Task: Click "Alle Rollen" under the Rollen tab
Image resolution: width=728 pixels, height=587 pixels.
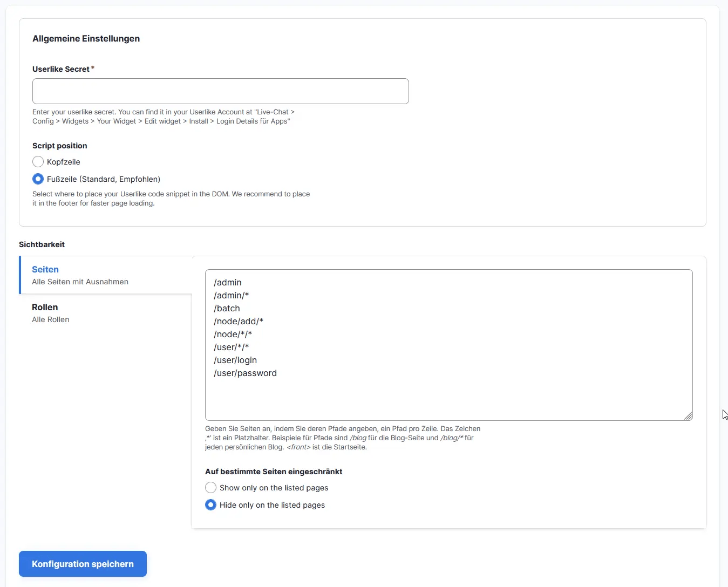Action: [x=50, y=319]
